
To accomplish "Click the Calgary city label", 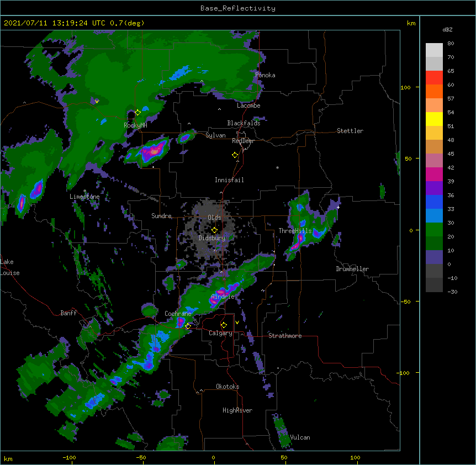I will [220, 333].
